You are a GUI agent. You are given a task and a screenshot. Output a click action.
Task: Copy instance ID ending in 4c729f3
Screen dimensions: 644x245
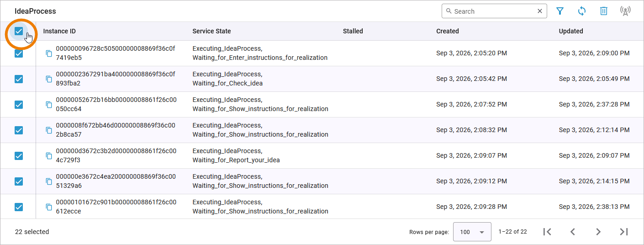pos(49,156)
